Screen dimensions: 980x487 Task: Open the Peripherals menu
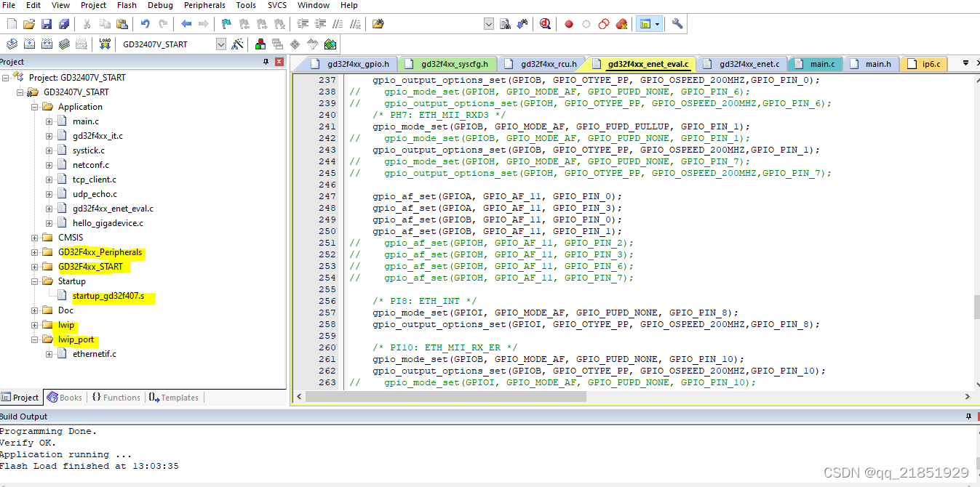point(204,5)
